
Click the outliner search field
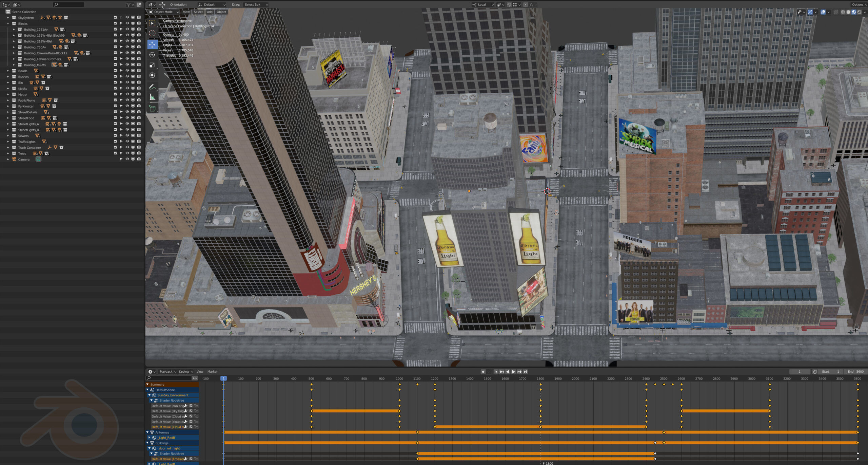pos(69,5)
